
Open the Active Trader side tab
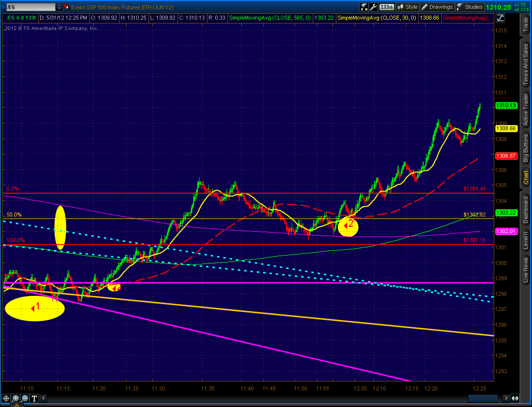pyautogui.click(x=526, y=109)
